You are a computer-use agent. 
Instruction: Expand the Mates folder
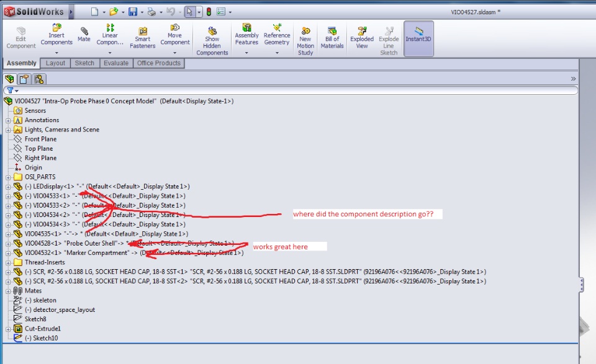click(x=8, y=291)
